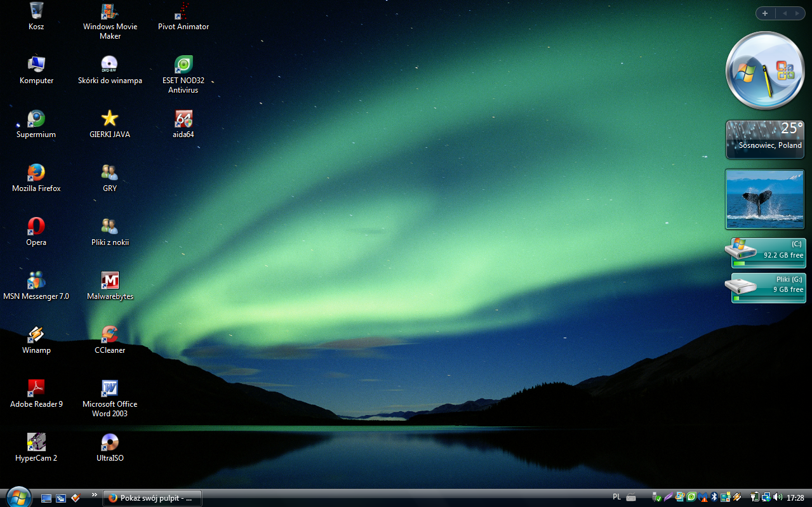Screen dimensions: 812x507
Task: Select the Winamp desktop icon
Action: (36, 339)
